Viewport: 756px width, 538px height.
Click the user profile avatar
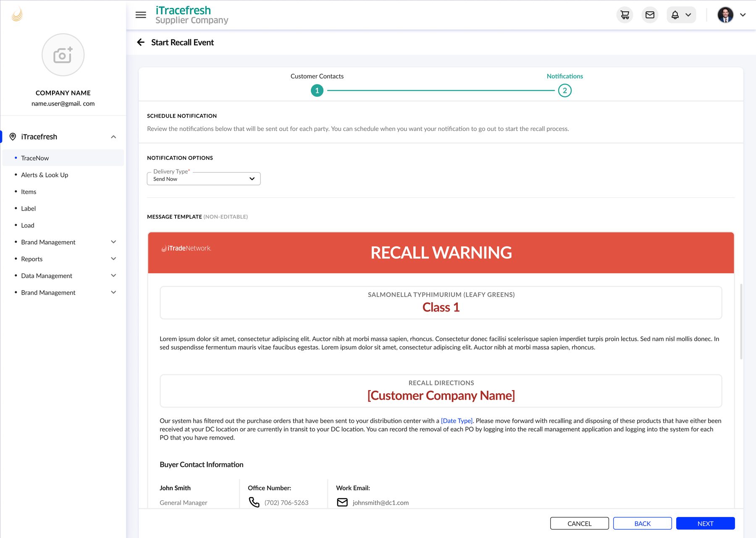tap(725, 15)
